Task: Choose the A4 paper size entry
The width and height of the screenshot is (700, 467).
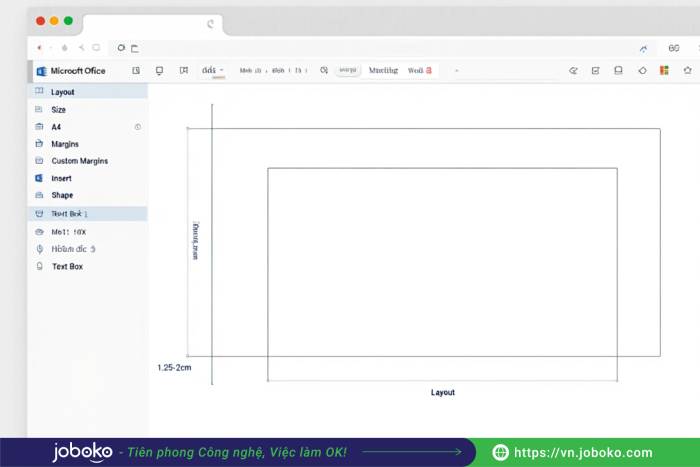Action: 56,127
